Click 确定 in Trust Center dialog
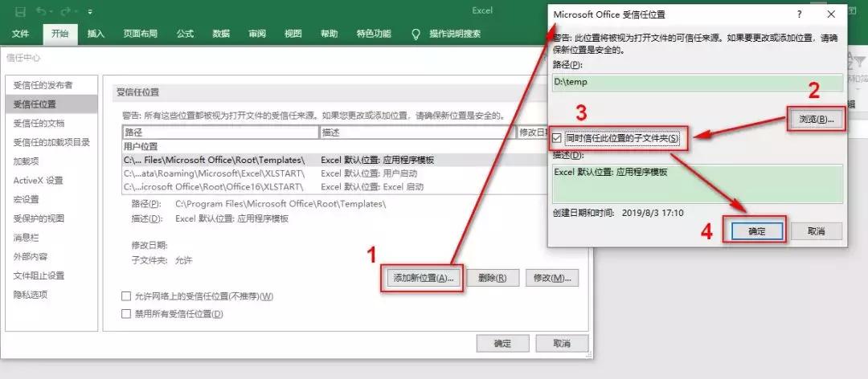Screen dimensions: 868x379 tap(502, 344)
